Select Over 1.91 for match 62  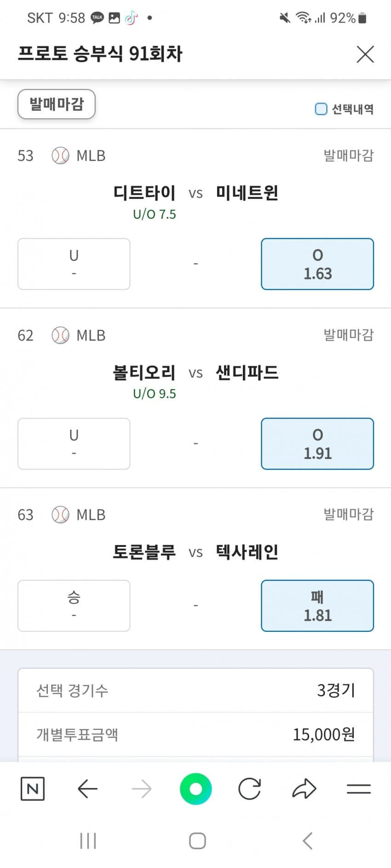[x=317, y=444]
